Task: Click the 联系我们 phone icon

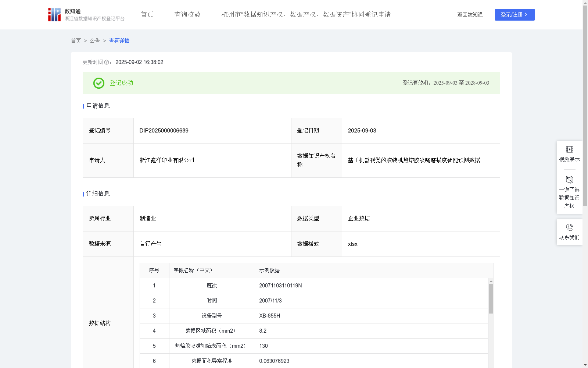Action: point(570,227)
